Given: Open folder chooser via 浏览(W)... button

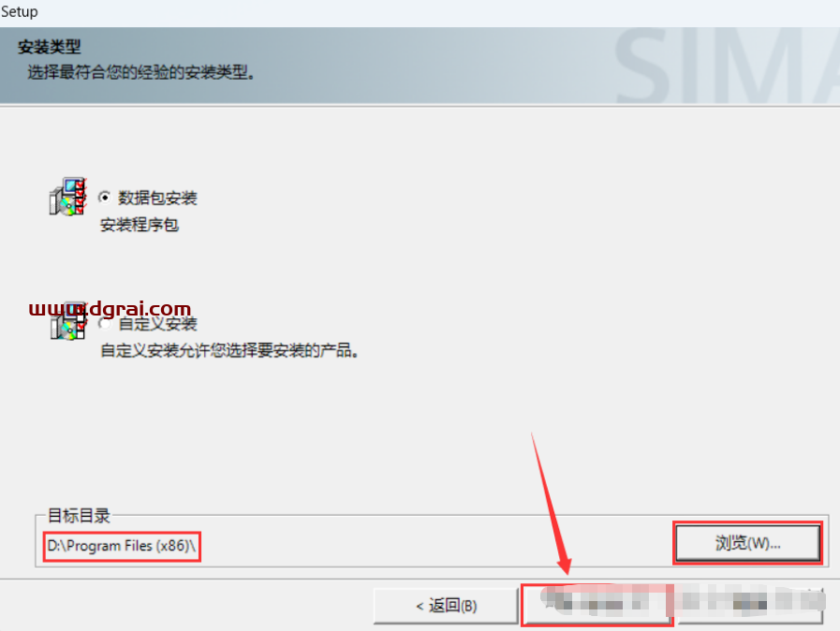Looking at the screenshot, I should click(x=747, y=543).
